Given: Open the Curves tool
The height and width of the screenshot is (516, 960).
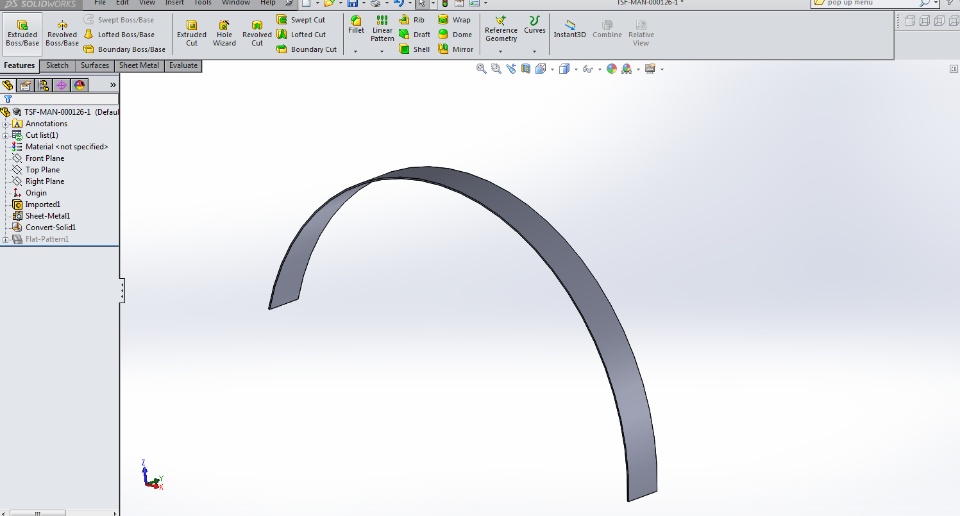Looking at the screenshot, I should (x=534, y=25).
